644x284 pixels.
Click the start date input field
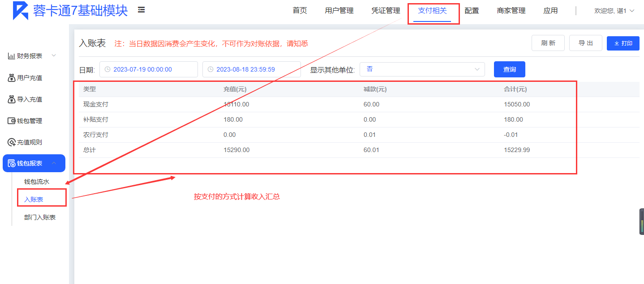coord(148,69)
